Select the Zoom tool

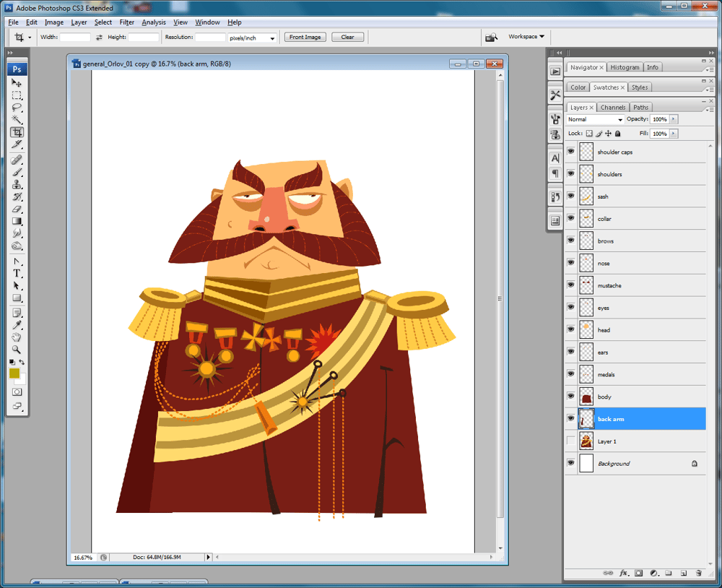[17, 350]
